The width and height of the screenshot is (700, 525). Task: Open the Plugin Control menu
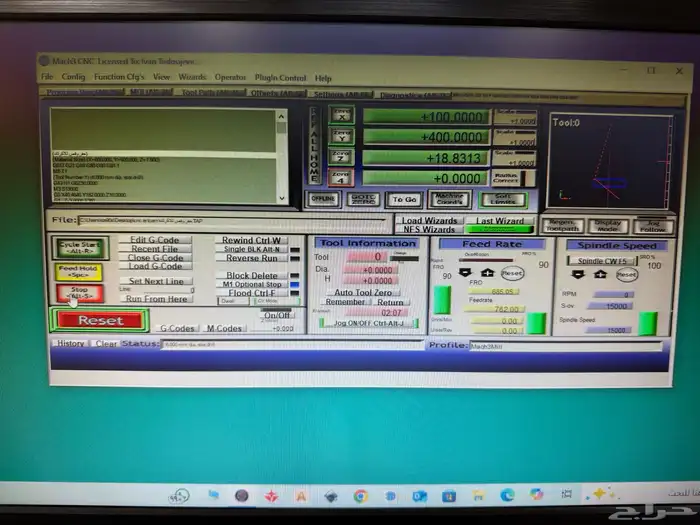[279, 77]
